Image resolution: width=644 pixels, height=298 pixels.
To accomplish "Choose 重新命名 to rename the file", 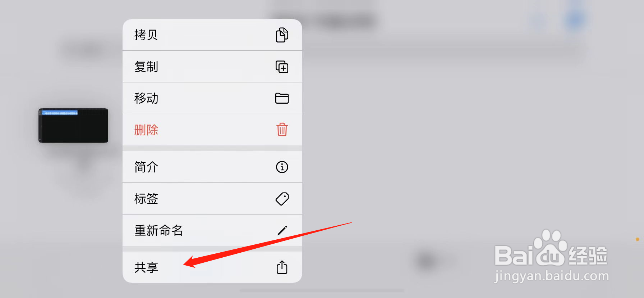I will coord(212,230).
